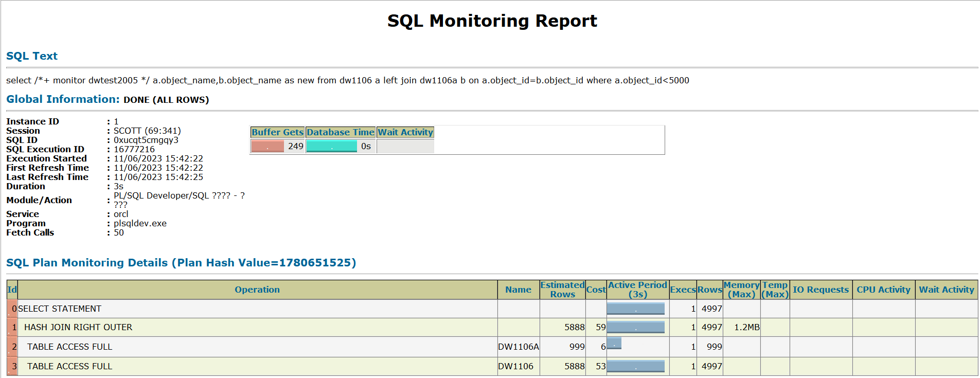Screen dimensions: 980x378
Task: Click the Active Period (3s) column header
Action: 637,290
